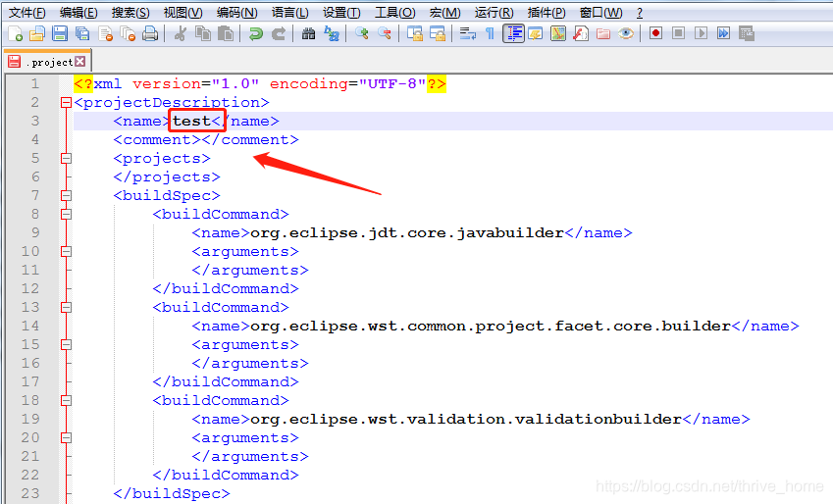Viewport: 833px width, 504px height.
Task: Open the 搜索(S) menu
Action: 130,12
